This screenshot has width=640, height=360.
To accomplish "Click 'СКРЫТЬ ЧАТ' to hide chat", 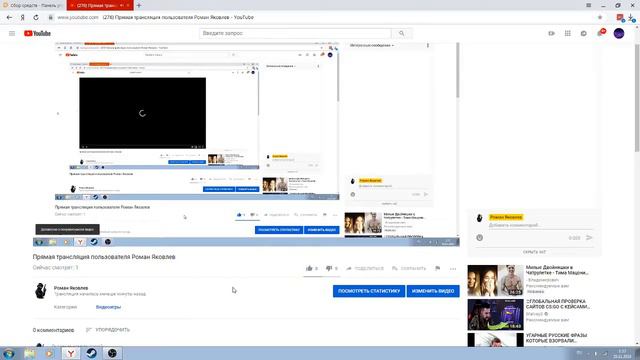I will point(534,252).
